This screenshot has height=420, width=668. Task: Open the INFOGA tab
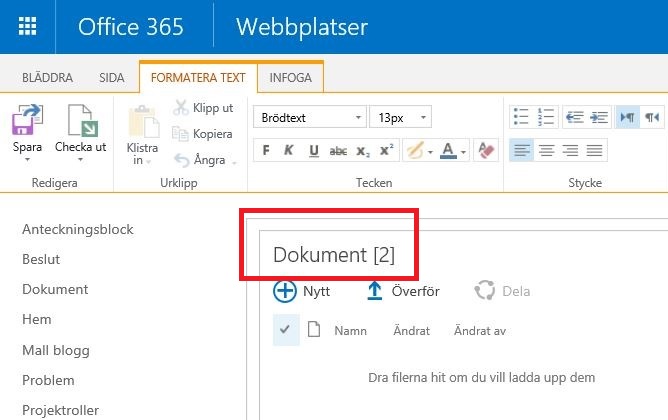pyautogui.click(x=291, y=78)
